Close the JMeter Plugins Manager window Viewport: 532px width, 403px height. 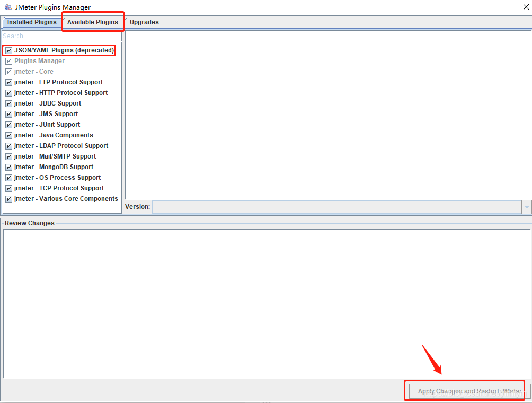(526, 7)
